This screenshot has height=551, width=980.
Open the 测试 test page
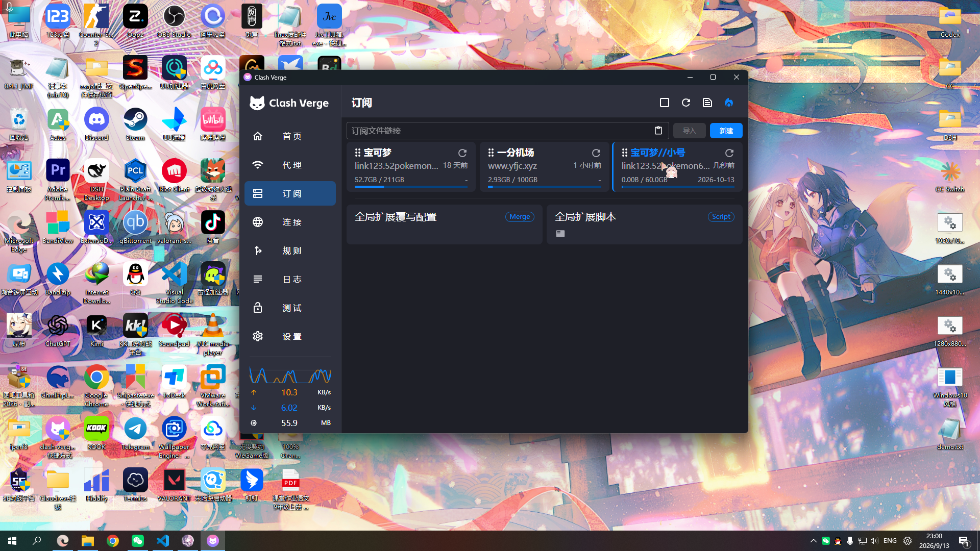coord(290,308)
